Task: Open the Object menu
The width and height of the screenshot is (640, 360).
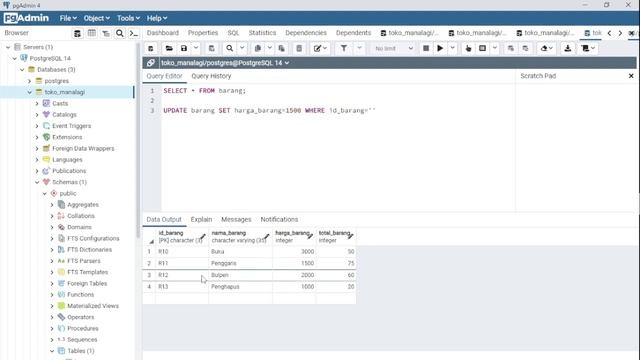Action: (97, 18)
